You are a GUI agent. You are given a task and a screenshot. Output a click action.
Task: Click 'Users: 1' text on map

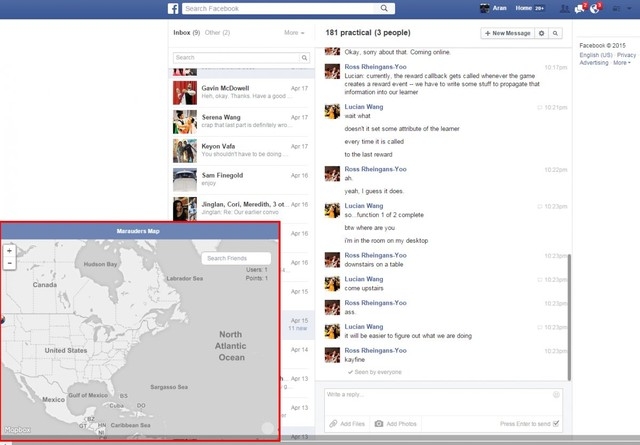click(x=257, y=270)
